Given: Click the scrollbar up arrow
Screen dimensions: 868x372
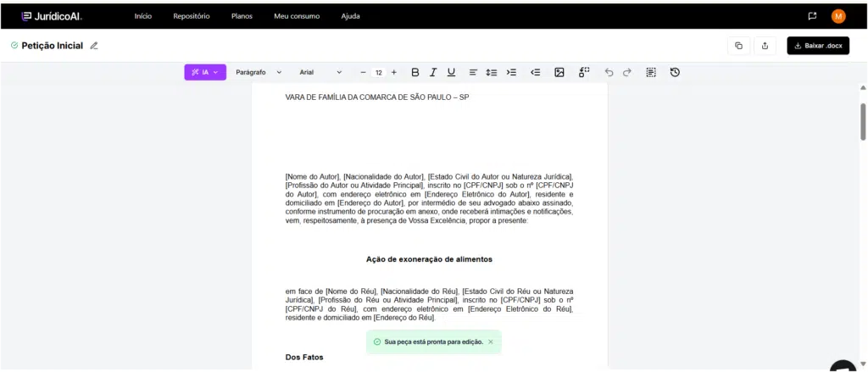Looking at the screenshot, I should [862, 88].
